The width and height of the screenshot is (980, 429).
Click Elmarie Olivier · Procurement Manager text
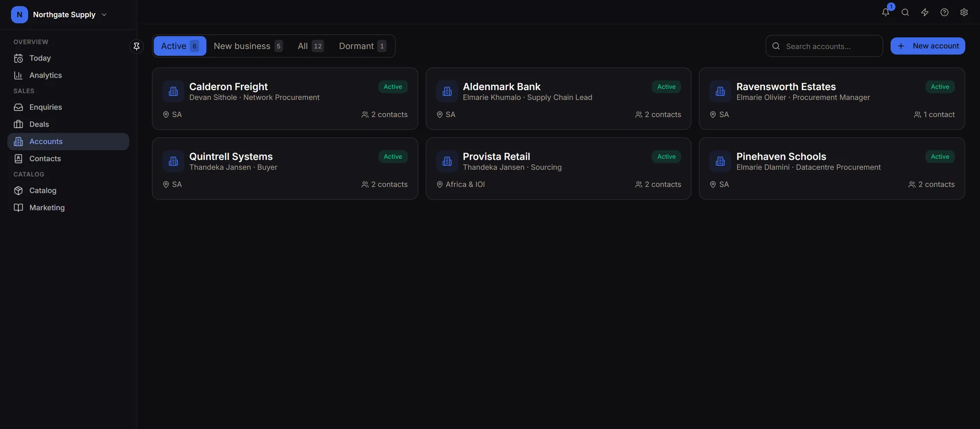[x=803, y=98]
